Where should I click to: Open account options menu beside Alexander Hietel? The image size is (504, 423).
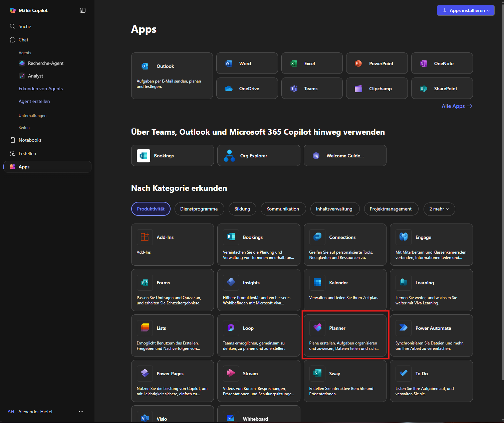(81, 412)
